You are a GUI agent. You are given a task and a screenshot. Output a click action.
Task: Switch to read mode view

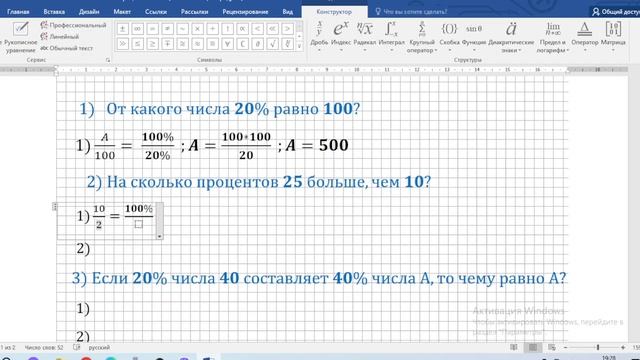tap(514, 347)
